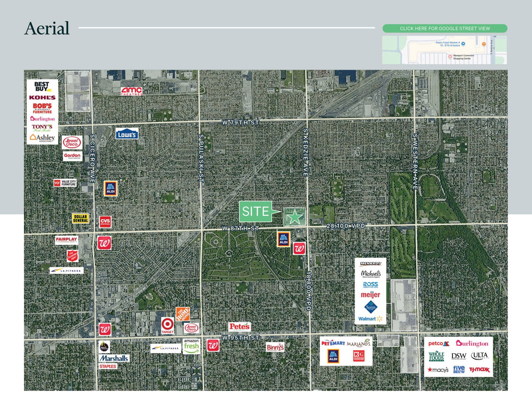Viewport: 532px width, 411px height.
Task: Select the Fairplay logo
Action: (x=66, y=240)
